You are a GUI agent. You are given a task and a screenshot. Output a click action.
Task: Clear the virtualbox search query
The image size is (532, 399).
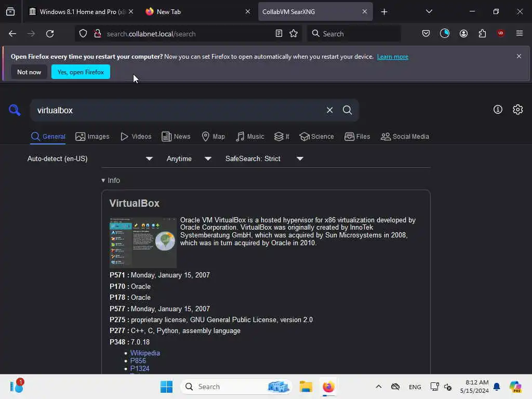point(329,110)
